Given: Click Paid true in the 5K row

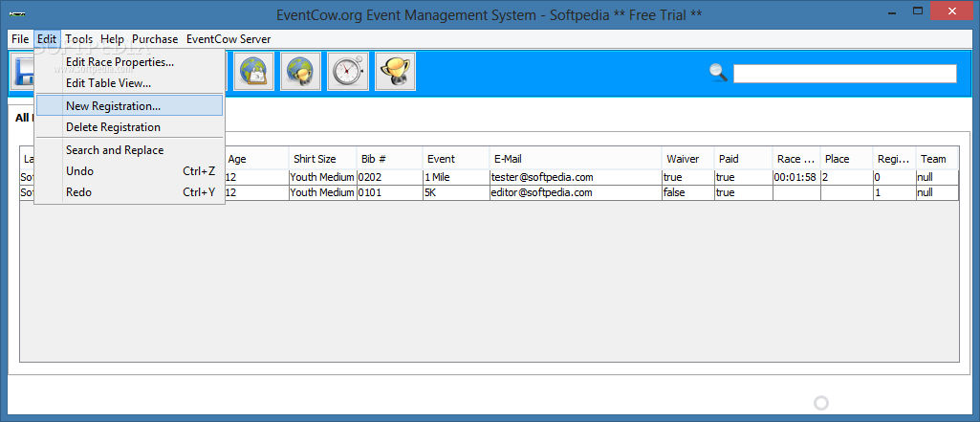Looking at the screenshot, I should click(x=743, y=192).
